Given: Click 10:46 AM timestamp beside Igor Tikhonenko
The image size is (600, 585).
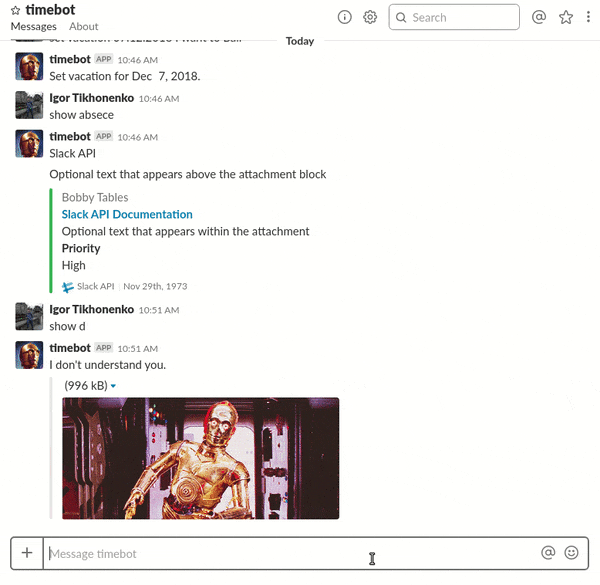Looking at the screenshot, I should coord(159,99).
